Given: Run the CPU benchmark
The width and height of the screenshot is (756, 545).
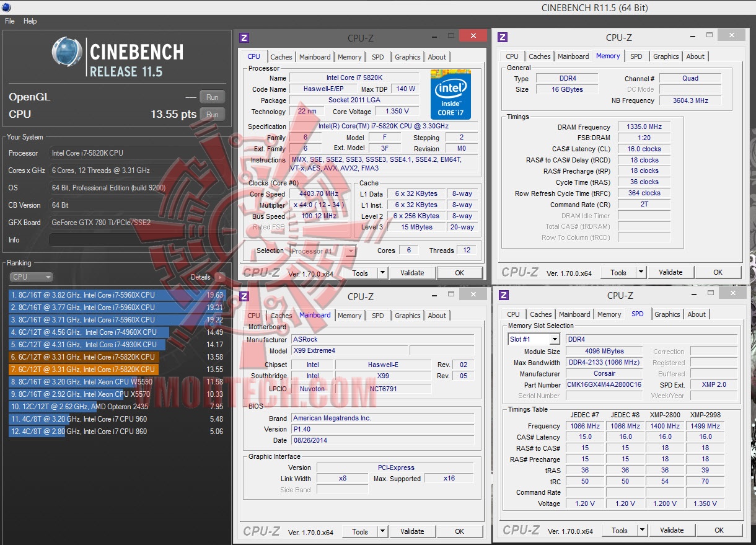Looking at the screenshot, I should coord(212,115).
